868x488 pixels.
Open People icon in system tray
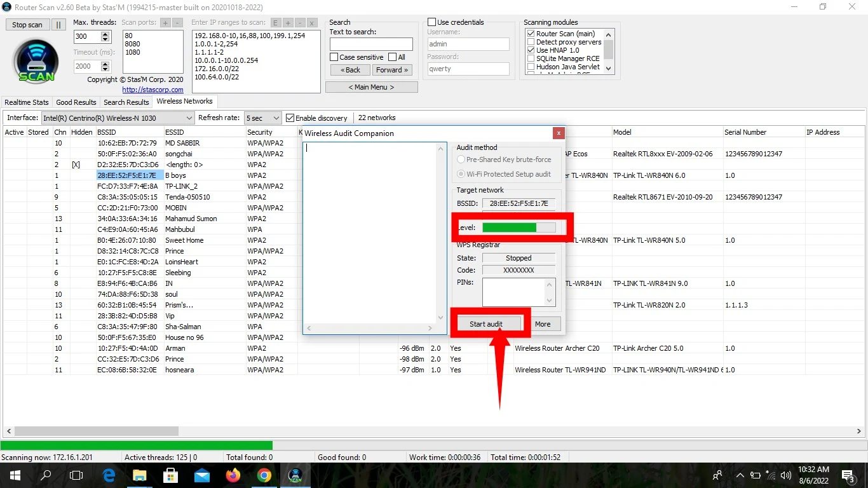point(717,475)
